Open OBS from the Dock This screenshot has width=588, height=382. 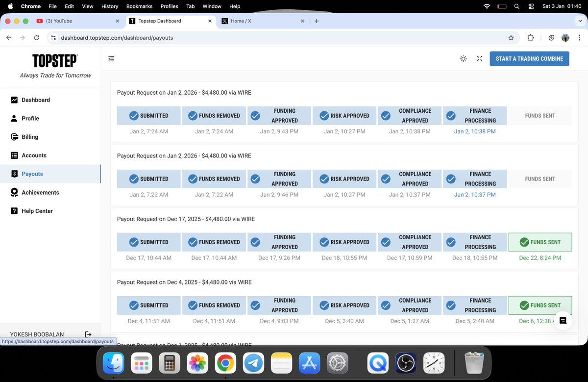coord(406,363)
